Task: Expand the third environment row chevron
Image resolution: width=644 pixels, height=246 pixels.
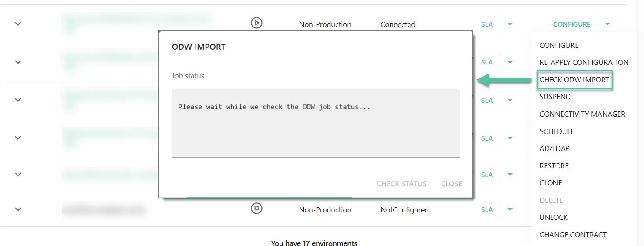Action: coord(18,100)
